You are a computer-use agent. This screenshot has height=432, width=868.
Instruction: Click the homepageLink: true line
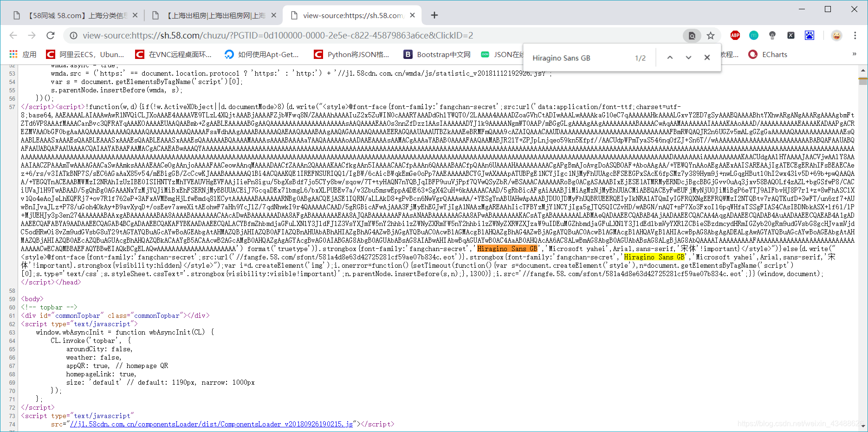(101, 374)
